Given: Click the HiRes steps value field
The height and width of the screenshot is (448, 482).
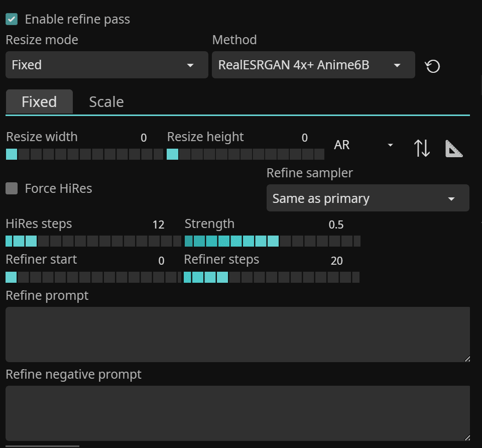Looking at the screenshot, I should pos(158,225).
